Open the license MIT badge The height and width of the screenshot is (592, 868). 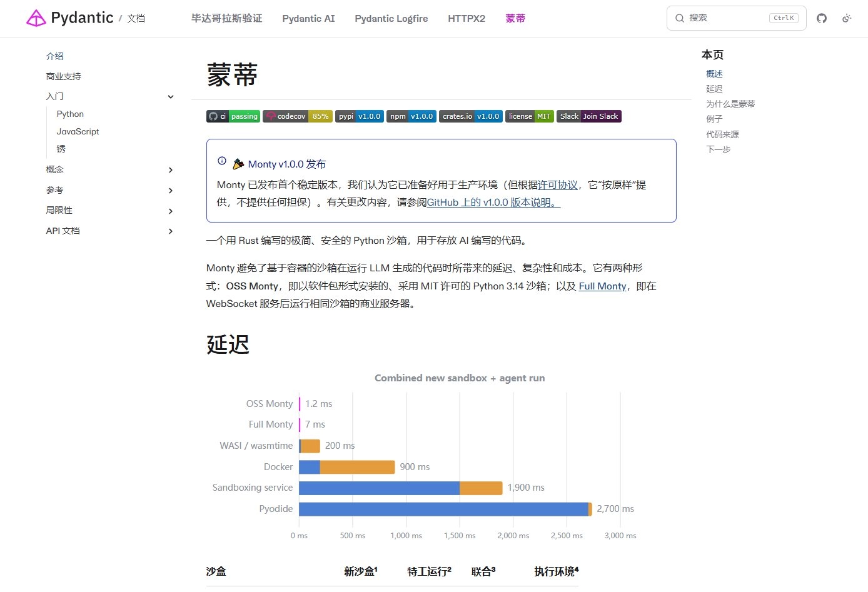pyautogui.click(x=530, y=116)
